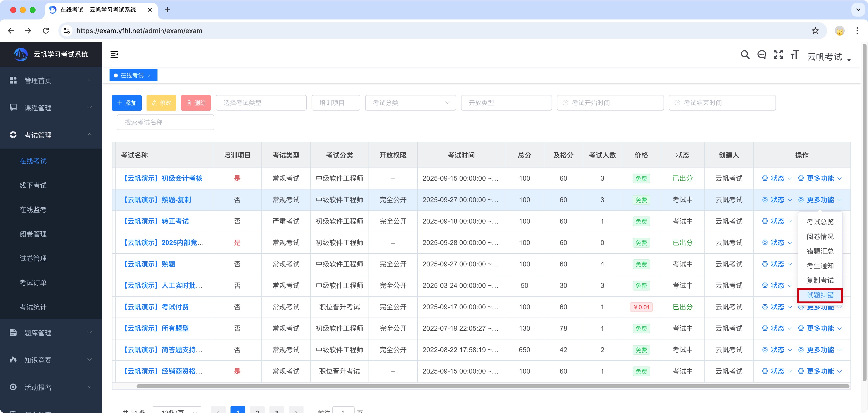
Task: Choose 复制考试 in the dropdown menu
Action: coord(820,280)
